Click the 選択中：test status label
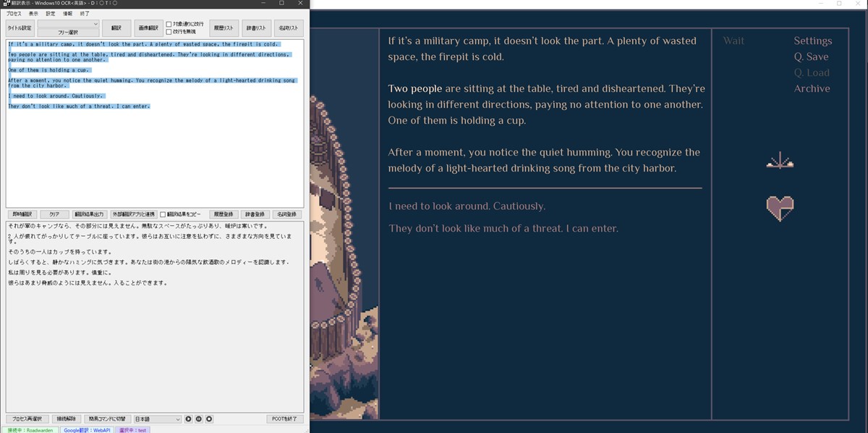Screen dimensions: 868x433 (x=132, y=429)
